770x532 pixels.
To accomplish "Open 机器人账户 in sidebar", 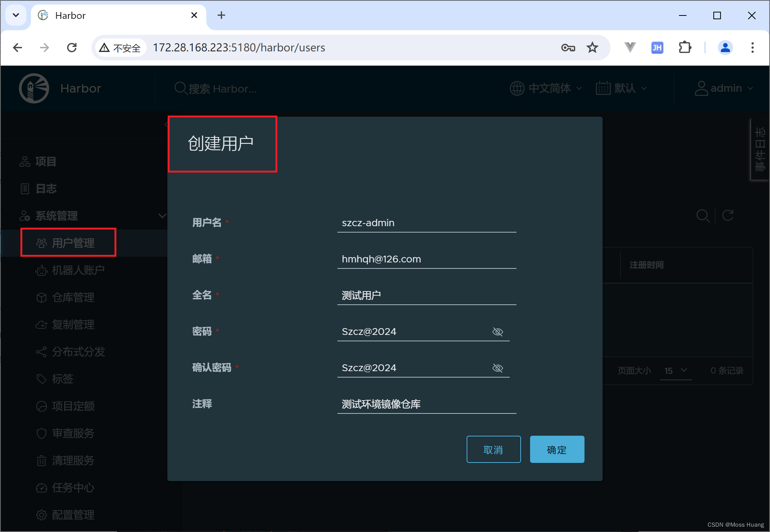I will coord(78,270).
